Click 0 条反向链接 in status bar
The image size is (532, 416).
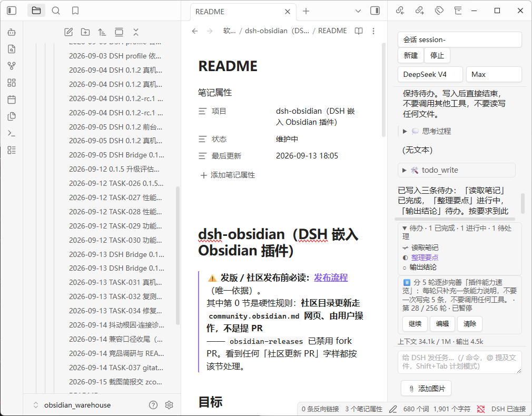coord(320,409)
